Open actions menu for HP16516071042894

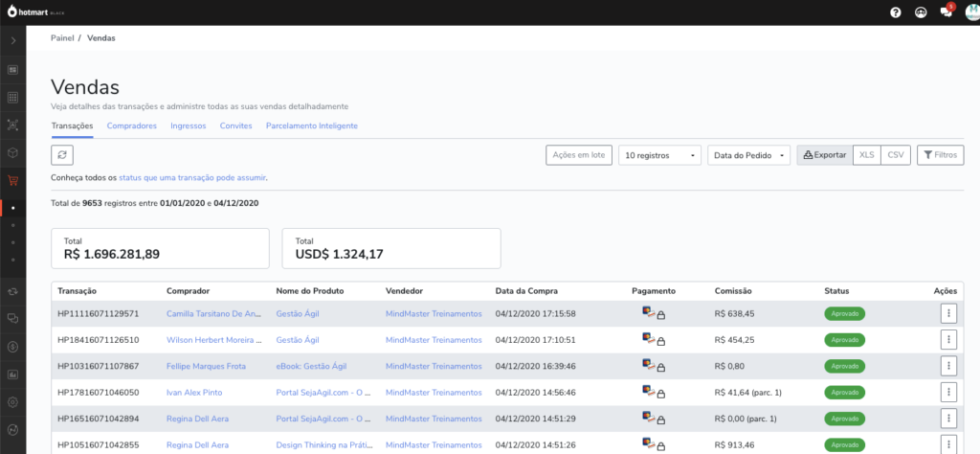tap(948, 419)
